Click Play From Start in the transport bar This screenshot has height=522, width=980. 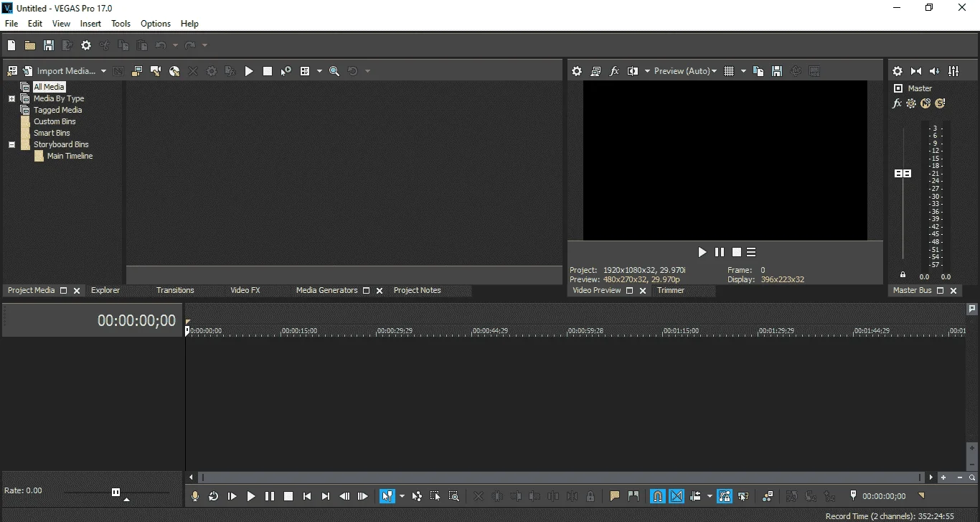pos(232,496)
